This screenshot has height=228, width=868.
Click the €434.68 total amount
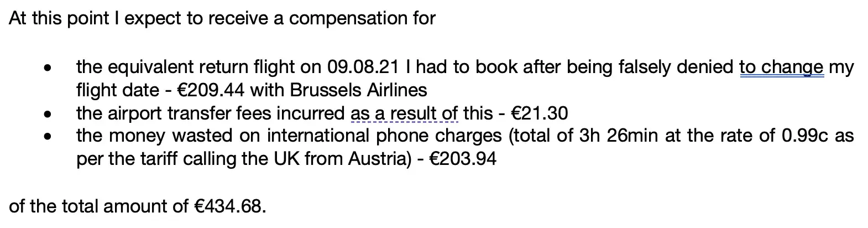(x=228, y=206)
